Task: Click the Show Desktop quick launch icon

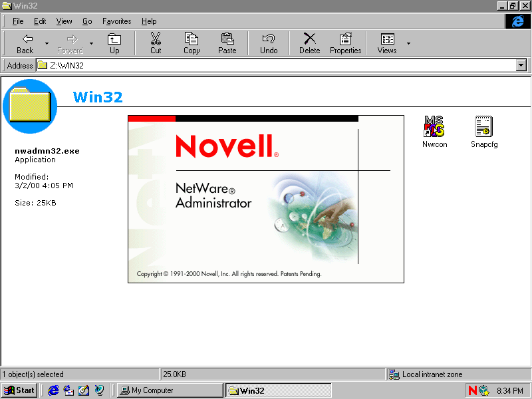Action: [84, 390]
